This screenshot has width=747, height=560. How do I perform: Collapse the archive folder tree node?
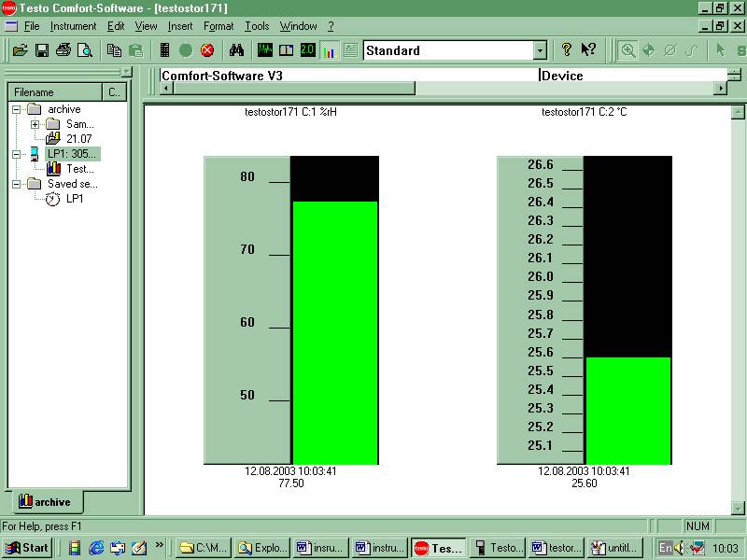click(17, 109)
